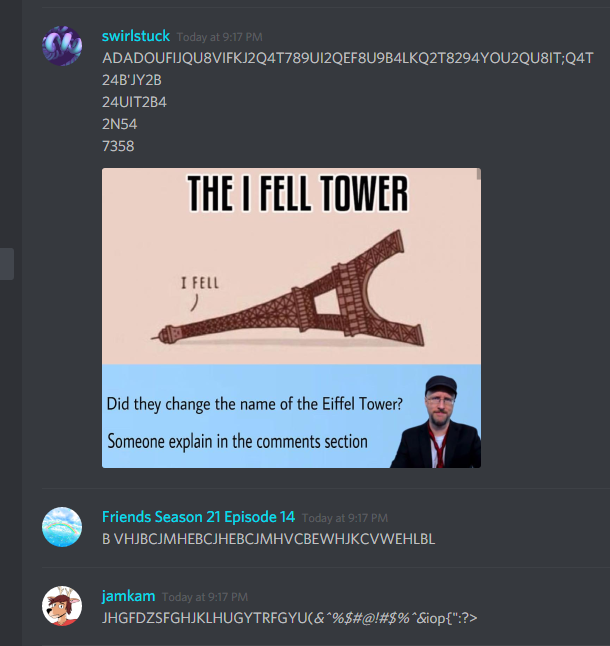The height and width of the screenshot is (646, 610).
Task: Click the man's photo in the meme
Action: coord(437,422)
